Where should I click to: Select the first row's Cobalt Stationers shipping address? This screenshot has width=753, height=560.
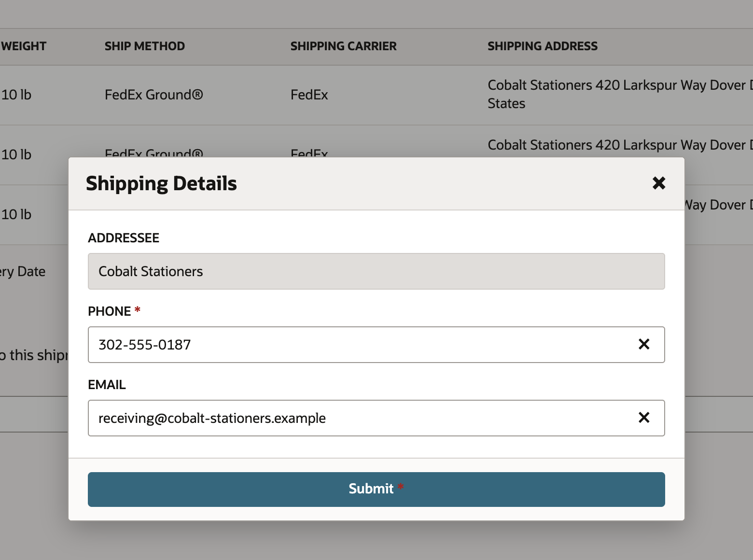coord(620,94)
